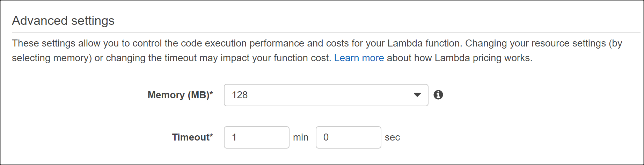Click the asterisk after Timeout label

click(211, 135)
